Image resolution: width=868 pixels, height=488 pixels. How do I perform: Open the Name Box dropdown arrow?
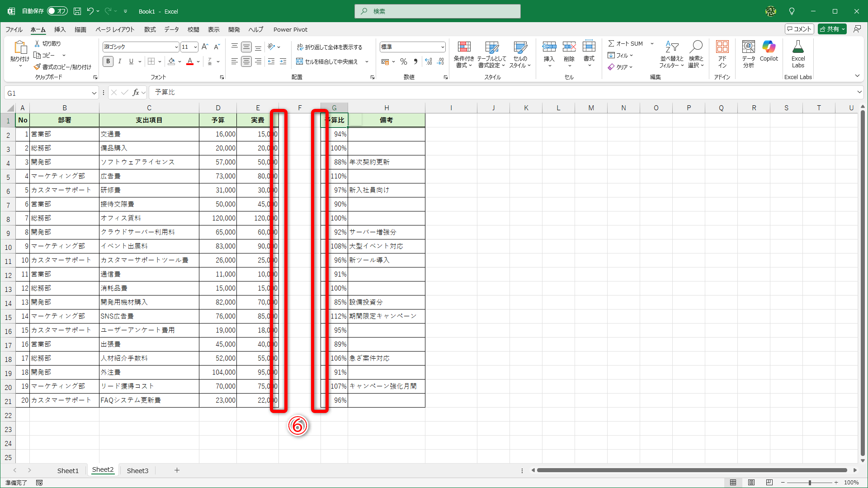tap(94, 93)
